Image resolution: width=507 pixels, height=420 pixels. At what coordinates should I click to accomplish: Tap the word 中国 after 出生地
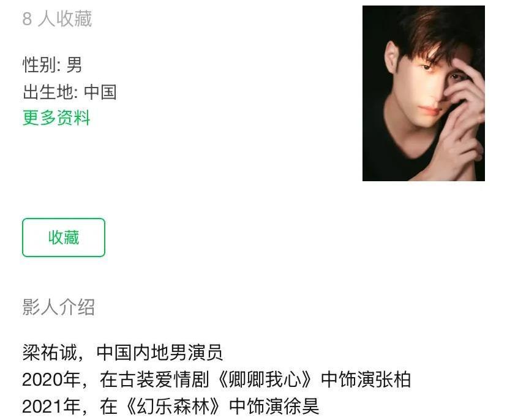point(100,92)
